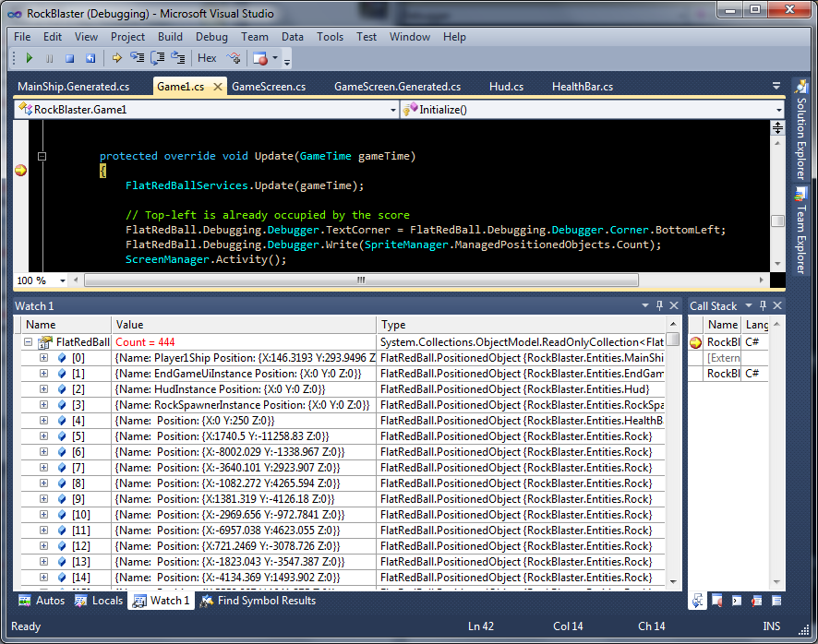Click the editor horizontal scrollbar thumb
The image size is (818, 644).
(x=361, y=280)
